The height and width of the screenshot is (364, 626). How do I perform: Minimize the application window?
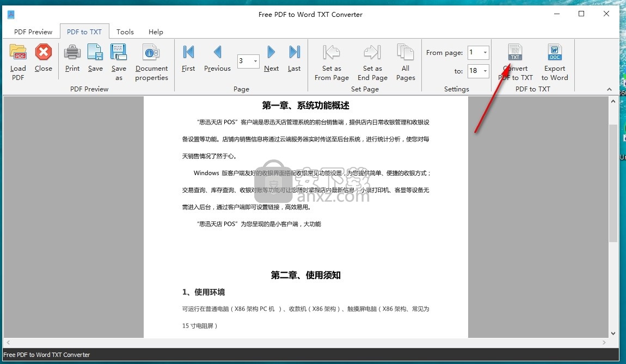coord(556,14)
